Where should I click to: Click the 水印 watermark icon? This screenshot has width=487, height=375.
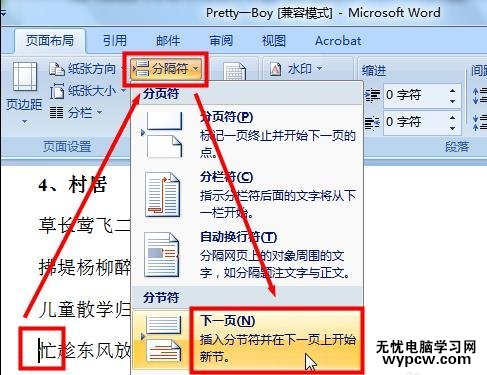[x=275, y=69]
